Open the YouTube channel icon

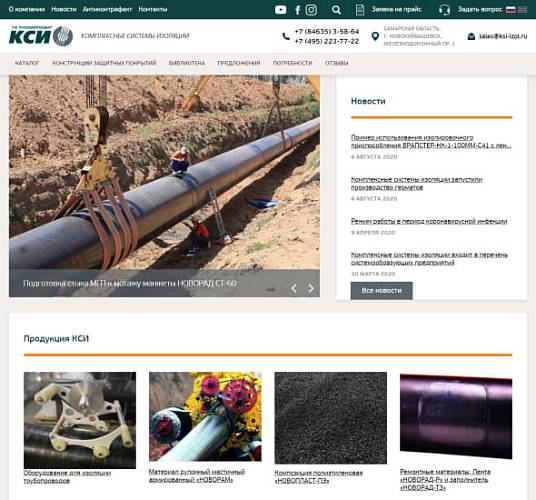280,10
